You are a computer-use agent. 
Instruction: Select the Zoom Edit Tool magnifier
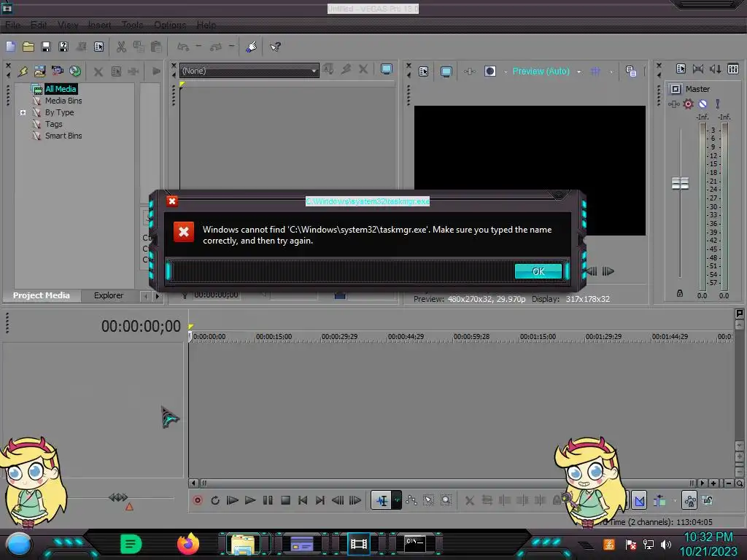point(446,500)
